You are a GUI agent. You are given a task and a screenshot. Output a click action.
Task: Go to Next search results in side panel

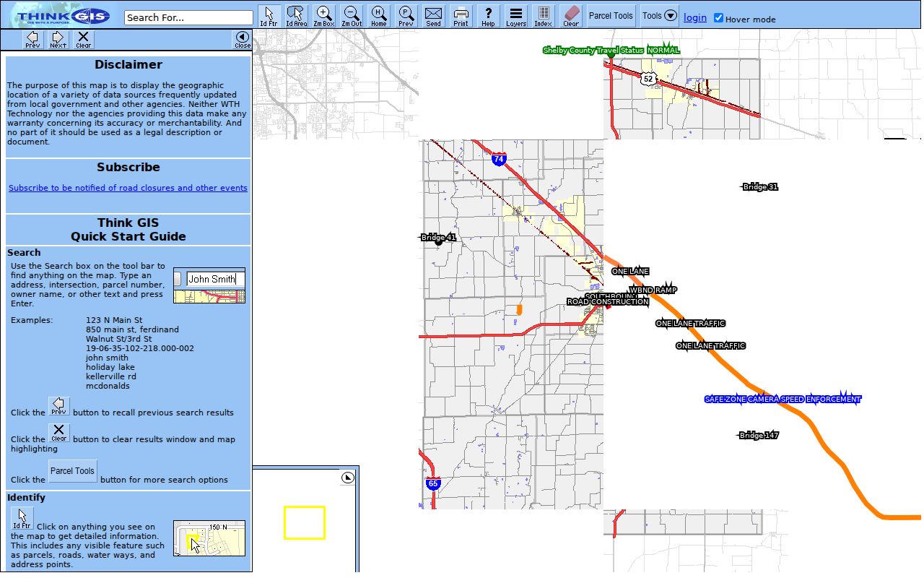click(58, 40)
